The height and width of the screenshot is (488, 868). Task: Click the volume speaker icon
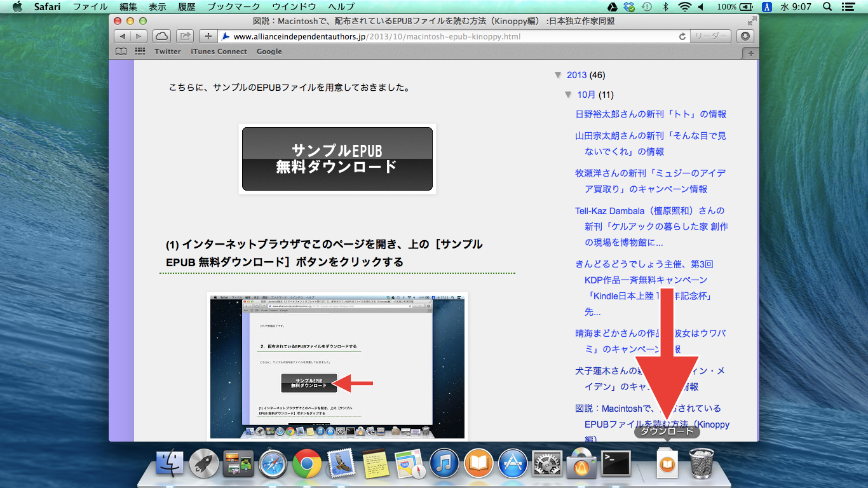tap(701, 7)
